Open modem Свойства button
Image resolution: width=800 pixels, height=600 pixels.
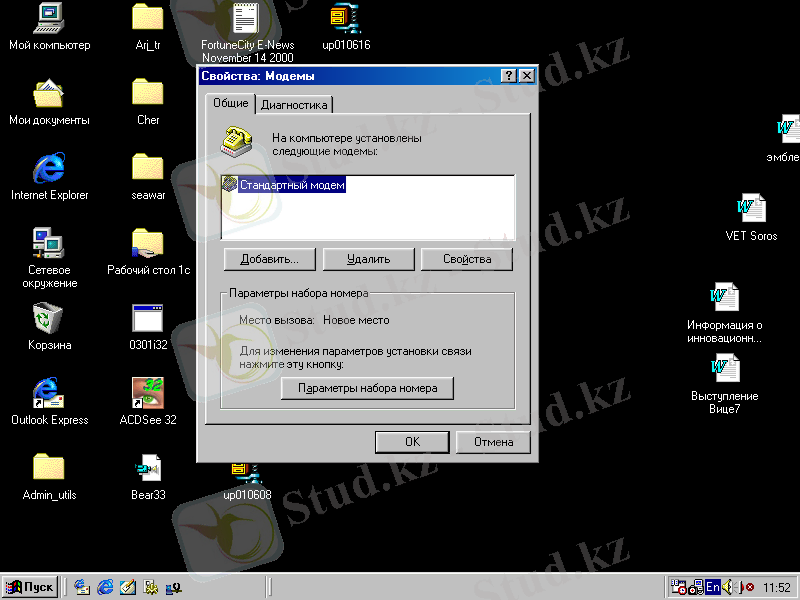point(467,259)
